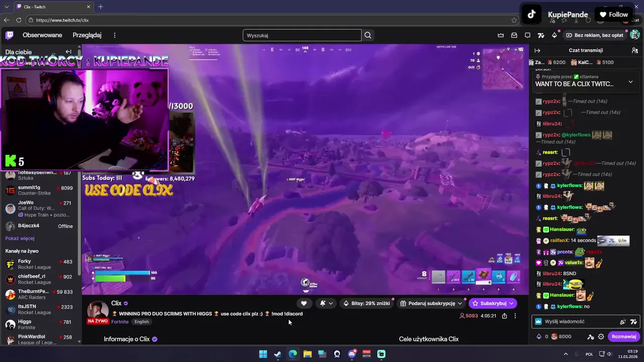Click the Bits diamond icon in top bar
This screenshot has height=362, width=644.
pos(554,35)
